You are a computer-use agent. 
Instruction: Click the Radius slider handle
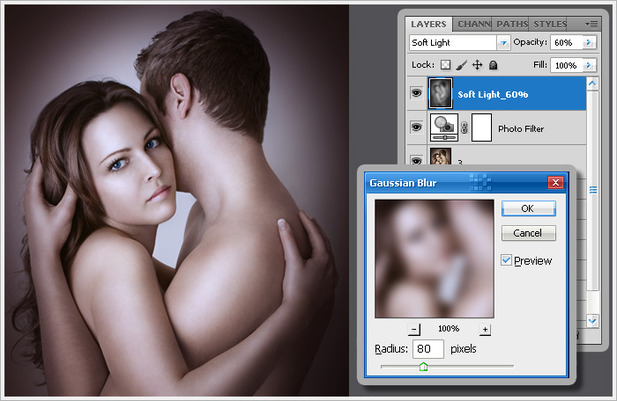423,367
